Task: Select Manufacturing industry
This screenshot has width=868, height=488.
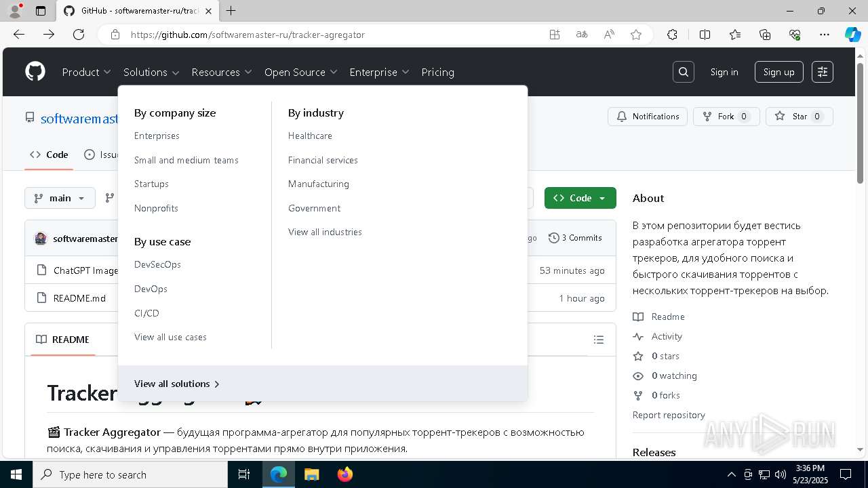Action: pyautogui.click(x=319, y=184)
